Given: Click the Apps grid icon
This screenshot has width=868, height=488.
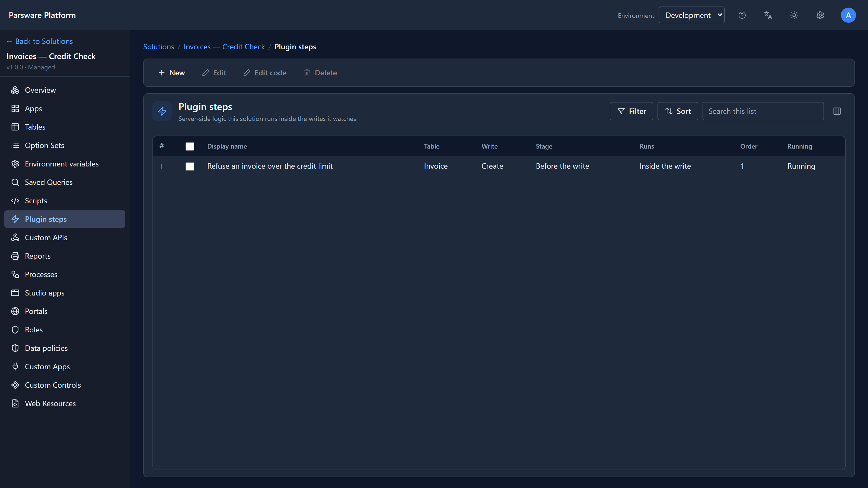Looking at the screenshot, I should [15, 108].
